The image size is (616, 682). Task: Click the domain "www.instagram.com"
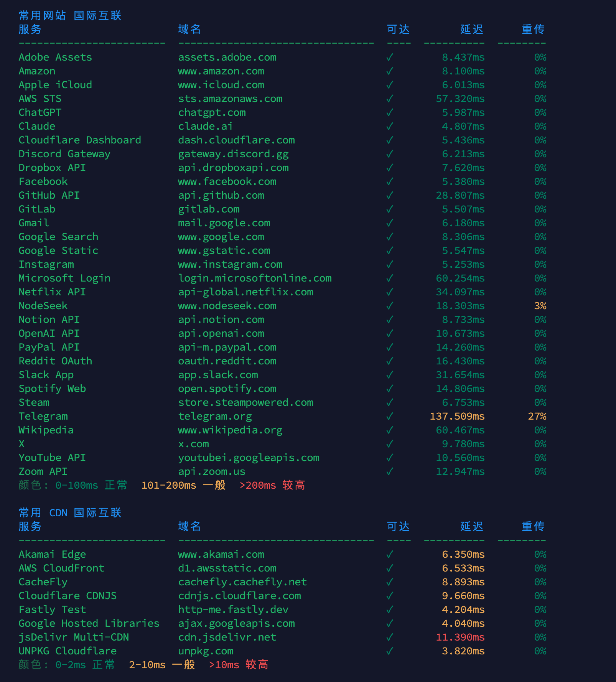(231, 264)
